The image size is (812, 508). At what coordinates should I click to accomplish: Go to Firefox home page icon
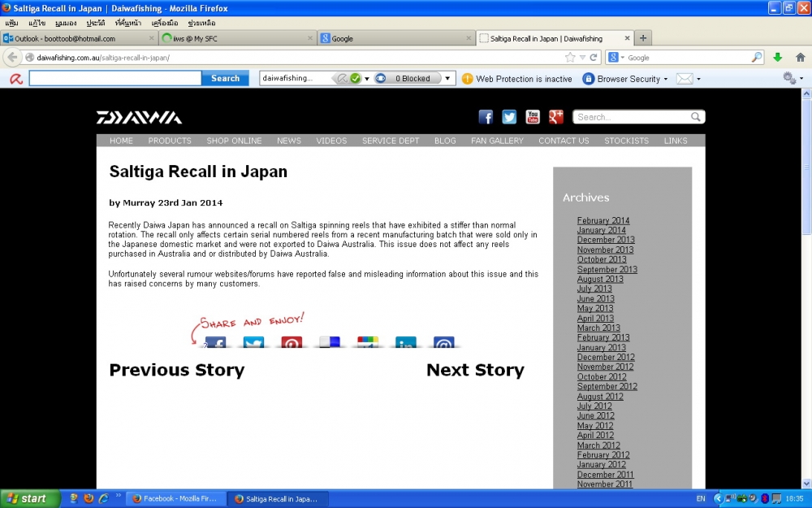click(800, 58)
